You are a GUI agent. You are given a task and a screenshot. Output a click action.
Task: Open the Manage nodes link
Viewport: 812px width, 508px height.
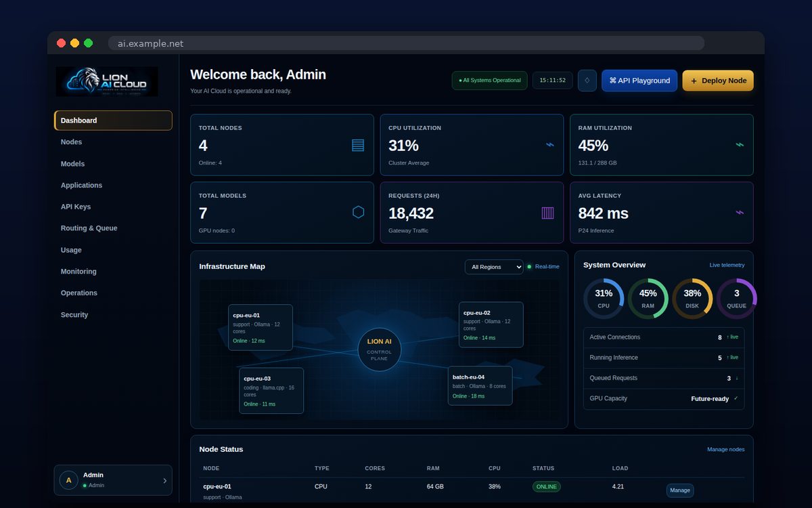726,449
